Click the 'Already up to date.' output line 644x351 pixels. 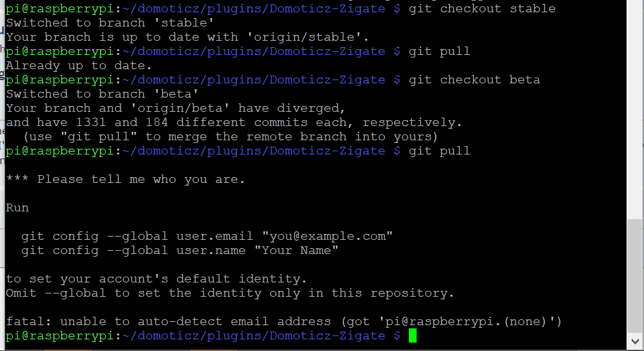click(79, 66)
